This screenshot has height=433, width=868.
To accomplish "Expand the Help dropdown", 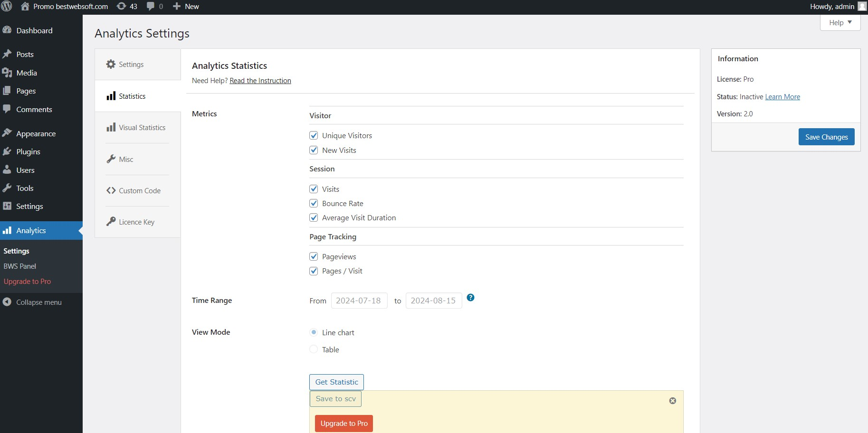I will point(840,22).
